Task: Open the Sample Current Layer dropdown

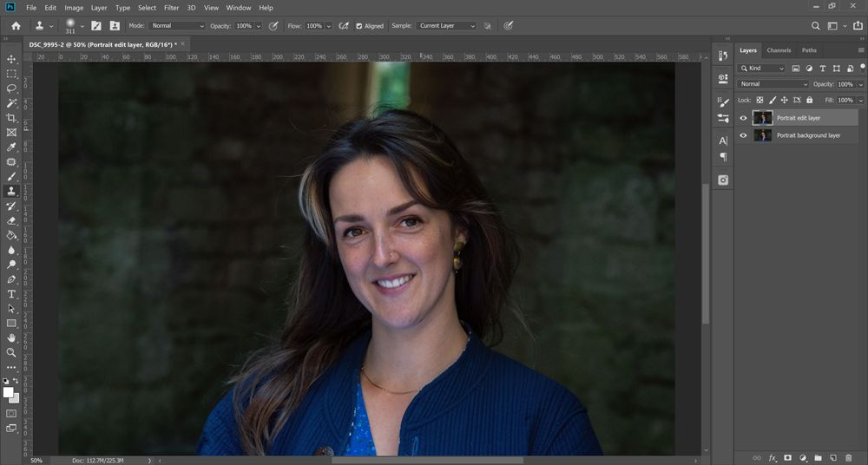Action: 446,26
